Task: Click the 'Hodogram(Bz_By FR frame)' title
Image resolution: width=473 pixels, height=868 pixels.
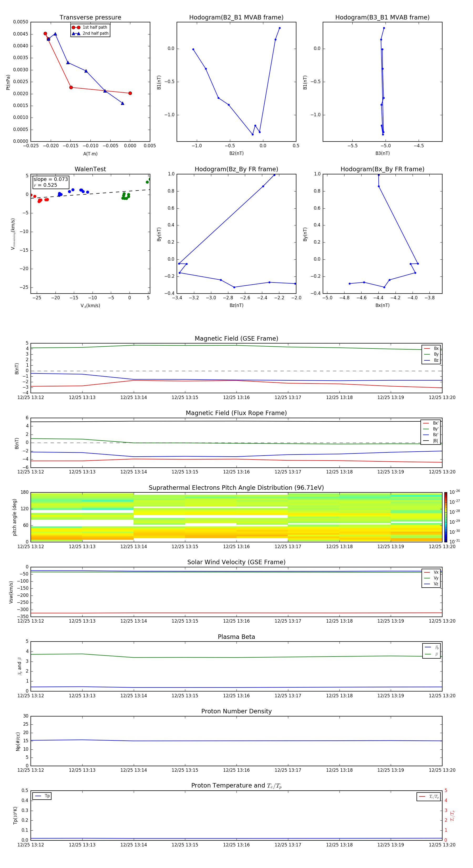Action: click(x=236, y=169)
